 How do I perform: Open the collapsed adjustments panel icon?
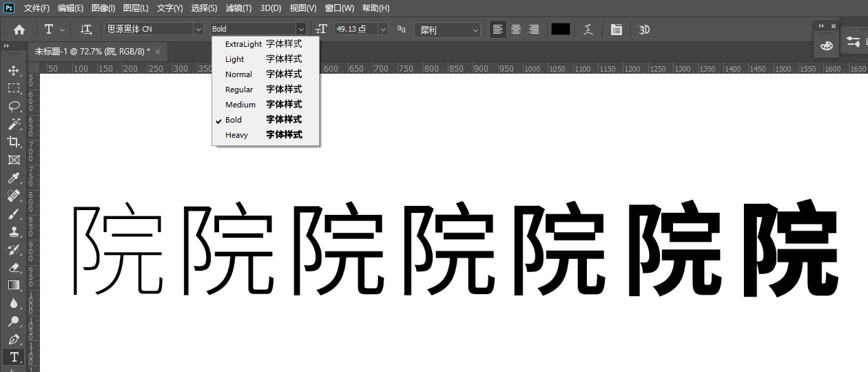pos(853,41)
